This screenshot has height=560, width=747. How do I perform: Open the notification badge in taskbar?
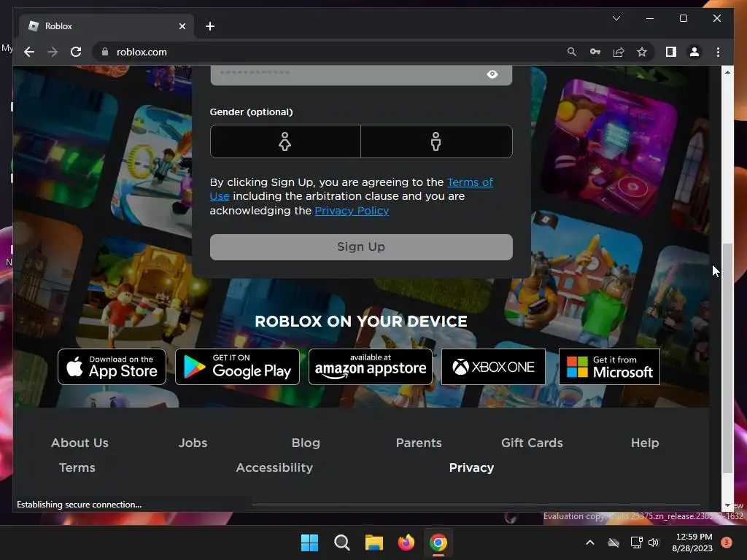727,542
